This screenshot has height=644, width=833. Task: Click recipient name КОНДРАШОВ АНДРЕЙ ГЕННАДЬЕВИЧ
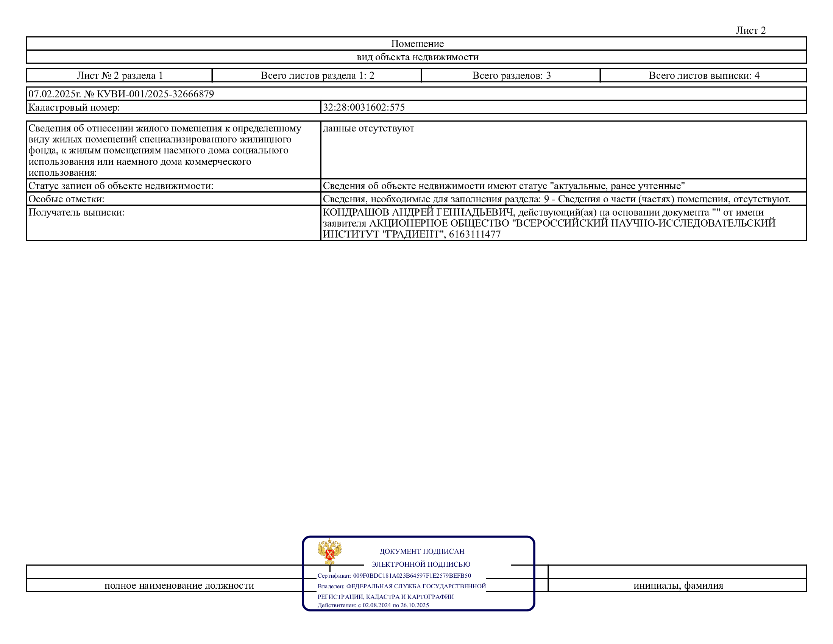click(x=418, y=212)
